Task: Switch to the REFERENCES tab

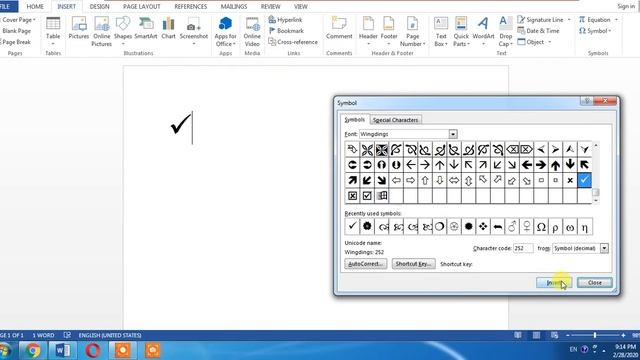Action: click(191, 7)
